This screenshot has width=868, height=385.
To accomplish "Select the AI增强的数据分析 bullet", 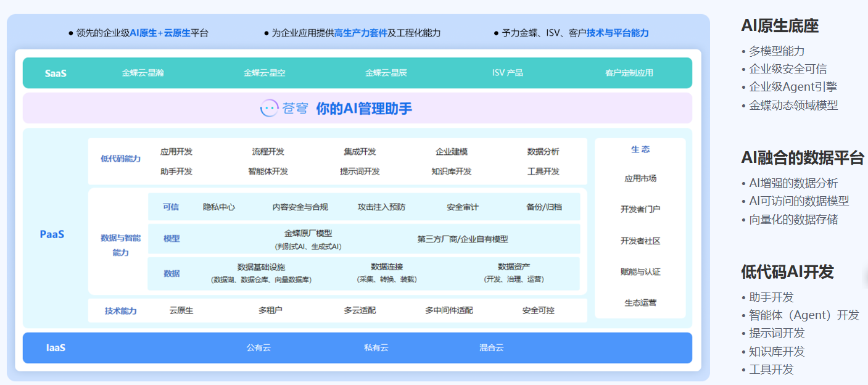I will (793, 183).
